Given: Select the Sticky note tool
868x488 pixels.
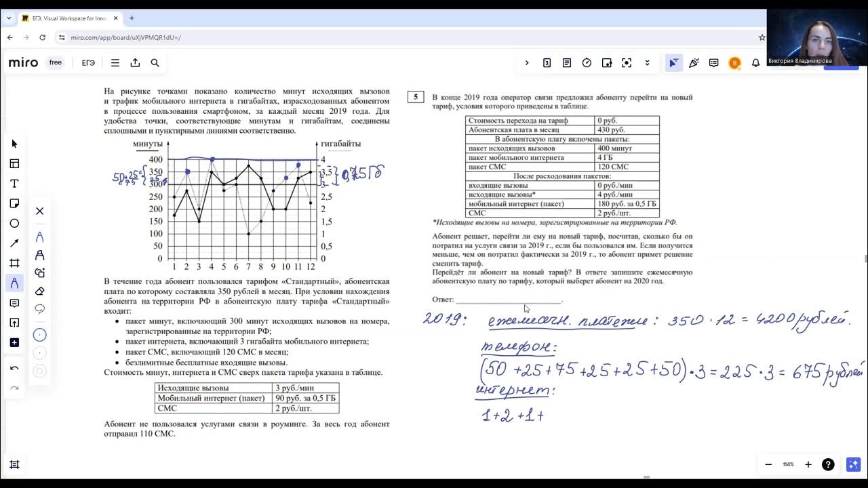Looking at the screenshot, I should (14, 203).
